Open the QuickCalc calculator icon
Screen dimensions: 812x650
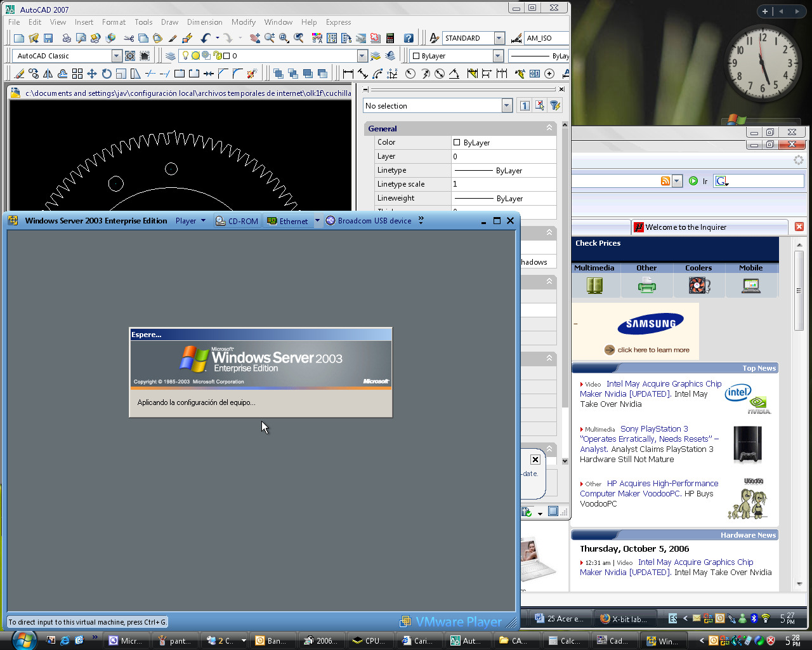[390, 39]
